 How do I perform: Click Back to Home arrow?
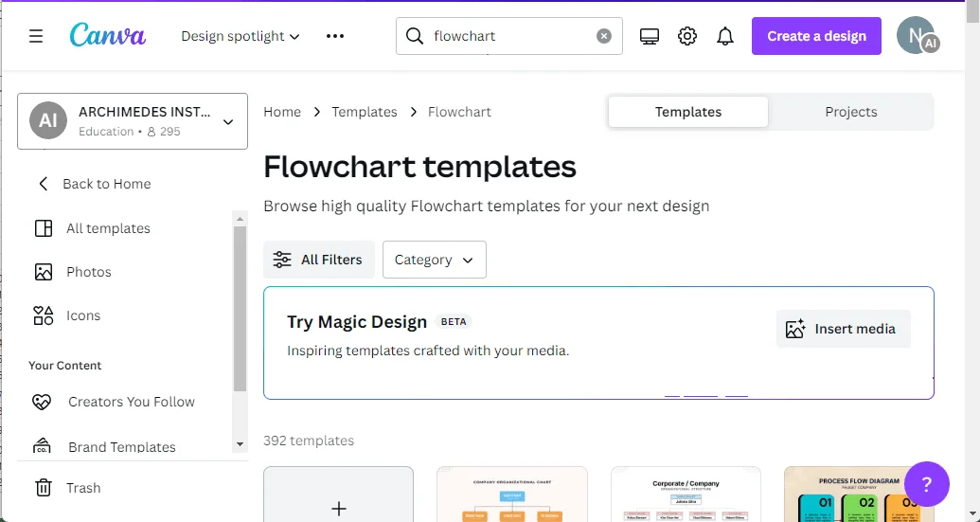44,184
